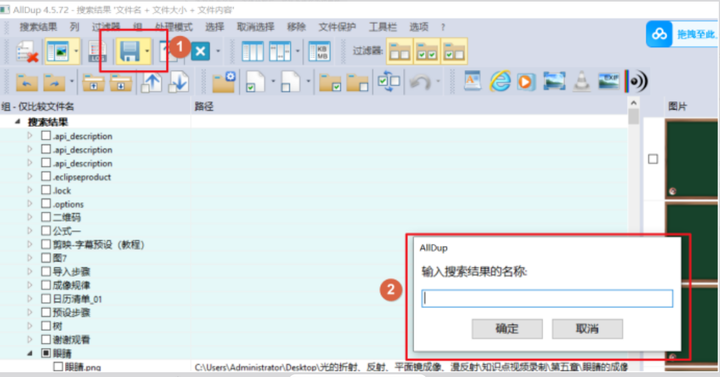
Task: Open the LOG file icon
Action: 97,51
